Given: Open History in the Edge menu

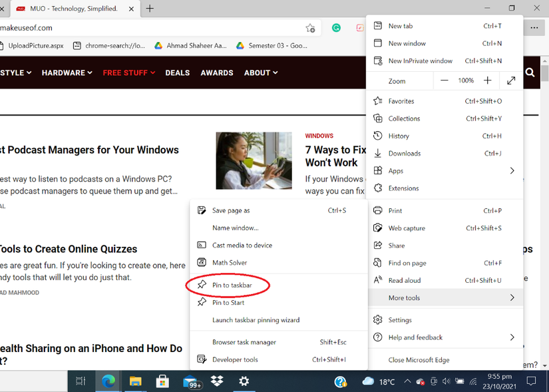Looking at the screenshot, I should click(445, 136).
